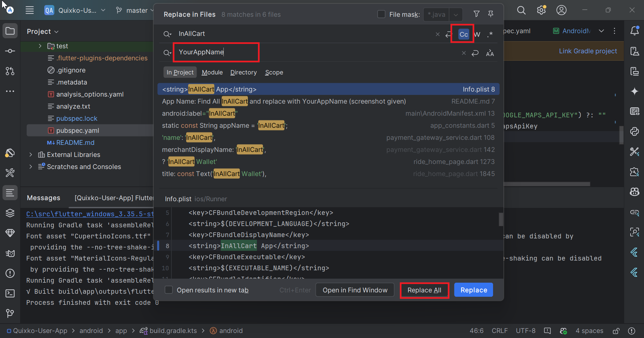Image resolution: width=644 pixels, height=338 pixels.
Task: Toggle Regex option
Action: pos(490,34)
